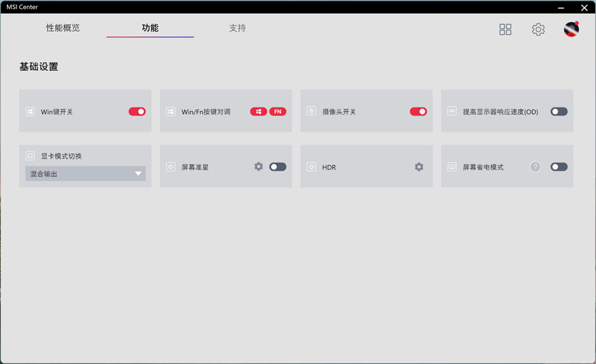Disable the Win键开关 toggle
Image resolution: width=596 pixels, height=364 pixels.
(137, 111)
